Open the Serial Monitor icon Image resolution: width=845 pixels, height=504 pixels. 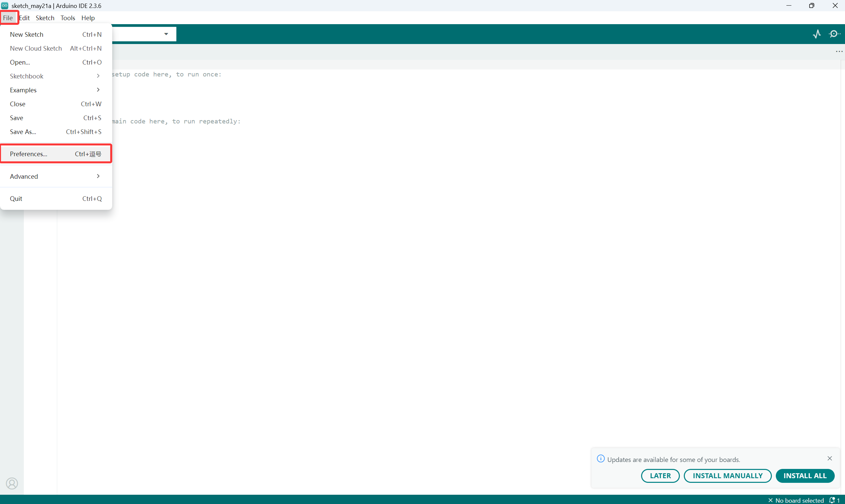click(x=834, y=34)
